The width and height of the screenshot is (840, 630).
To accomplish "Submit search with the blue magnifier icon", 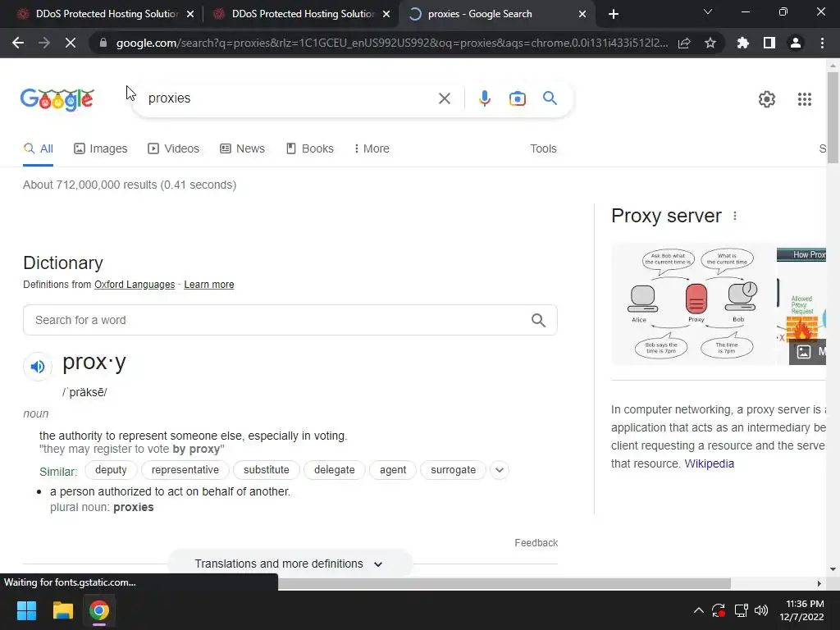I will [x=550, y=98].
